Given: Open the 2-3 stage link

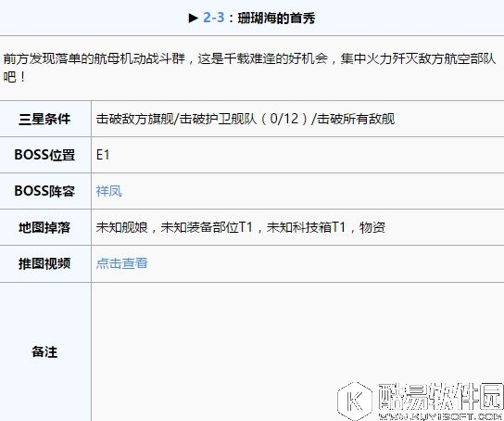Looking at the screenshot, I should [x=213, y=18].
